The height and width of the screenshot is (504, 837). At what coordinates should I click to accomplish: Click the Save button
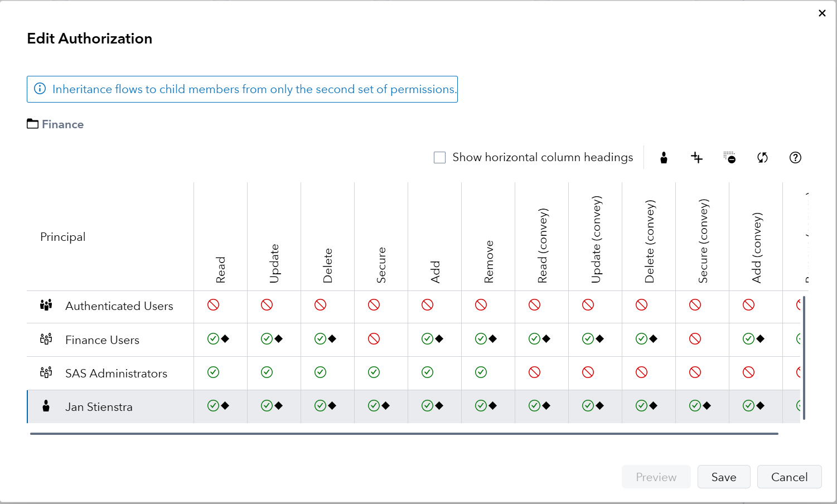723,477
